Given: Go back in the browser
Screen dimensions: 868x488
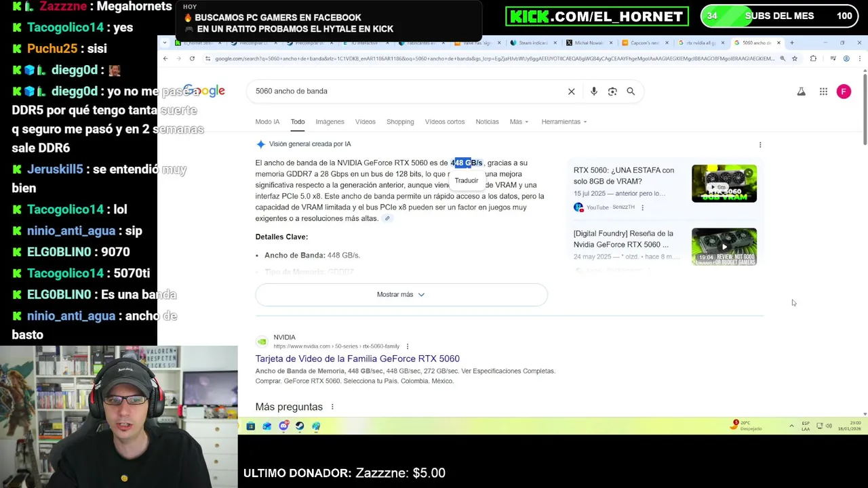Looking at the screenshot, I should click(x=165, y=59).
